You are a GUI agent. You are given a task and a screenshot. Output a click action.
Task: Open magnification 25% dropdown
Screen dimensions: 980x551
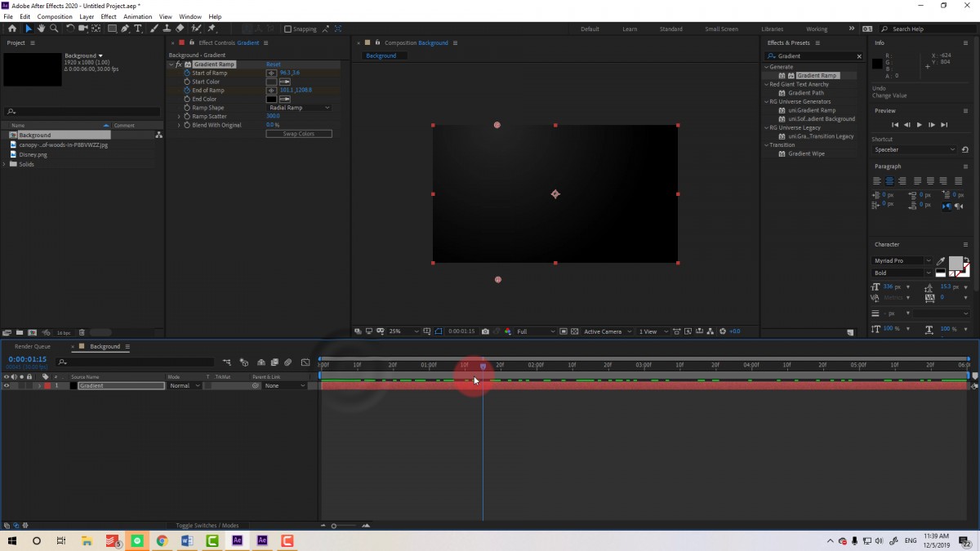(x=403, y=331)
